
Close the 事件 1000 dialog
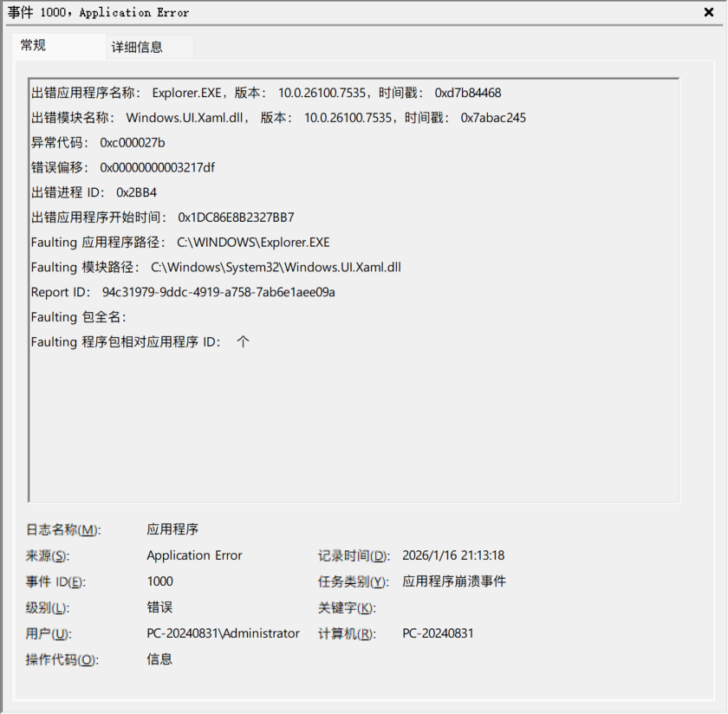709,12
